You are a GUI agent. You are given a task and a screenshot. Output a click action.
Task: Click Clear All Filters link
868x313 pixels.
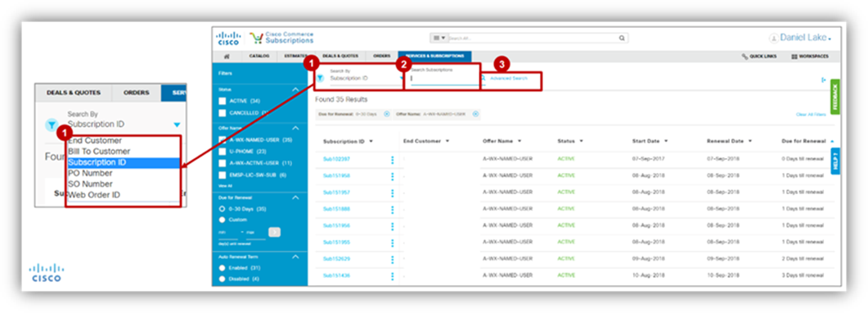[x=811, y=115]
